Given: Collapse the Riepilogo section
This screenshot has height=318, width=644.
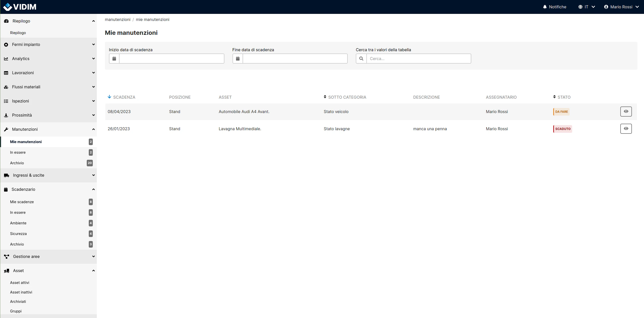Looking at the screenshot, I should [93, 21].
